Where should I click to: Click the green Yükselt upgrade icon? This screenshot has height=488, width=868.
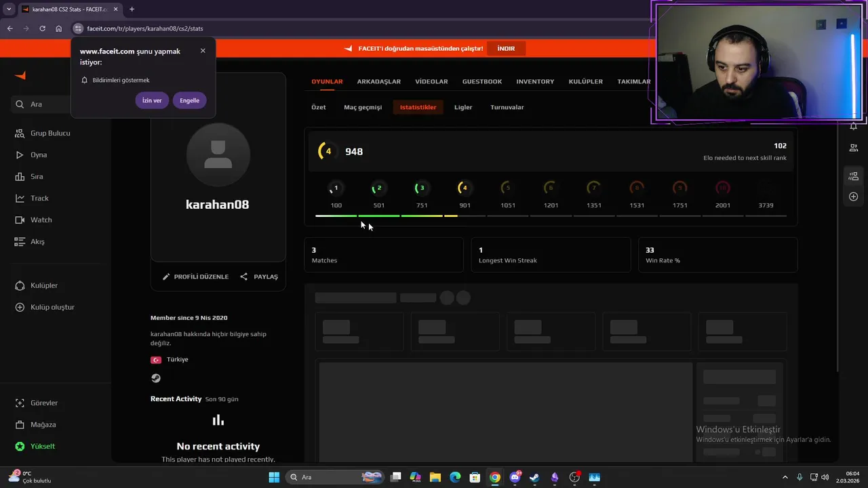point(20,447)
